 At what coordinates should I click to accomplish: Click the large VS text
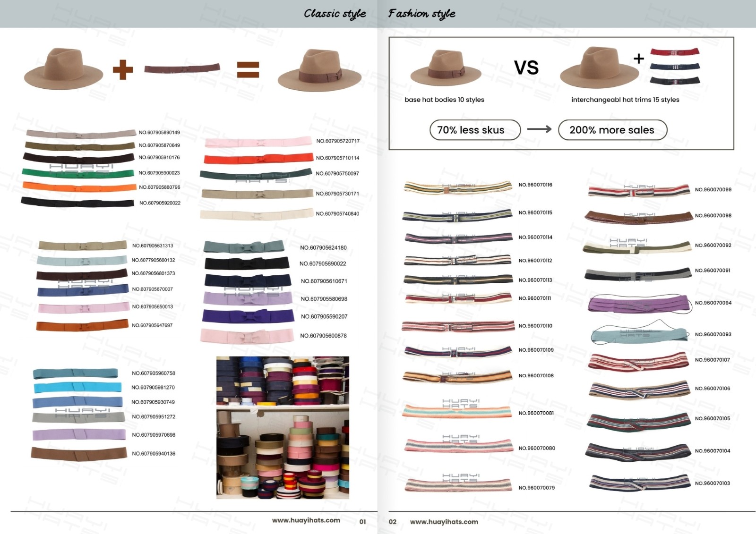(x=526, y=68)
